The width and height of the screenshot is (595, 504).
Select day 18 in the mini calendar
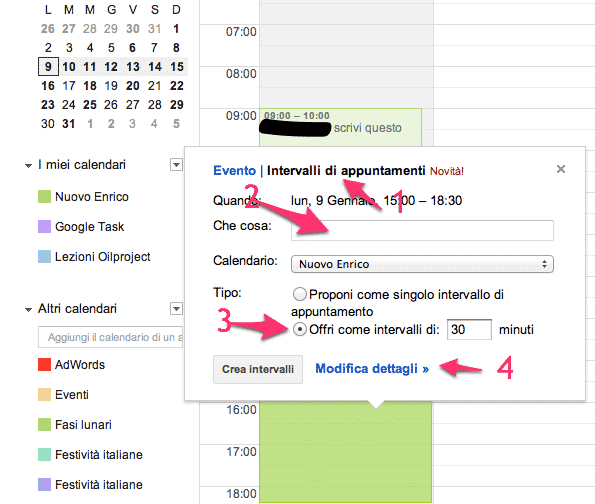click(90, 86)
